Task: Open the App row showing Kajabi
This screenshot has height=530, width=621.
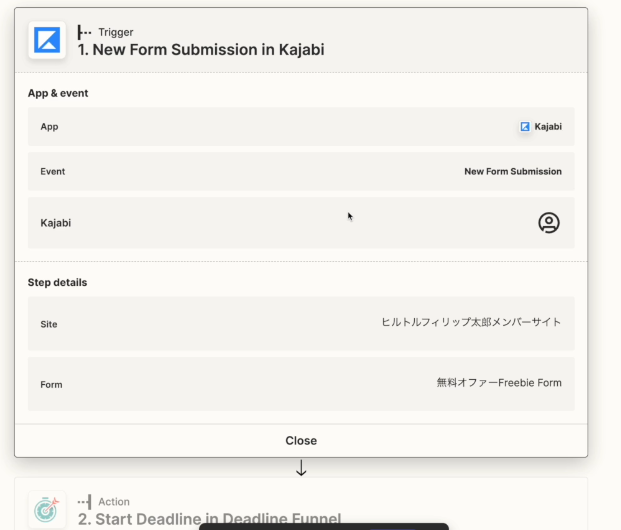Action: (x=301, y=127)
